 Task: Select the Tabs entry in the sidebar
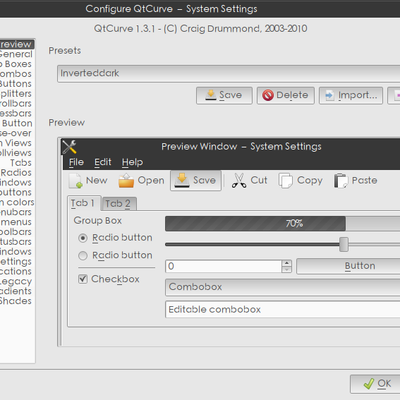[x=17, y=163]
